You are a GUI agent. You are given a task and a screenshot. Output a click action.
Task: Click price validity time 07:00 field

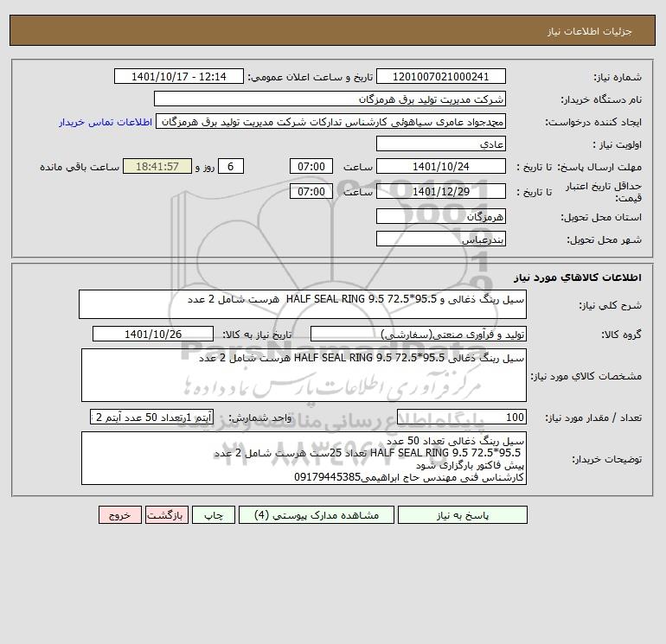pos(311,191)
